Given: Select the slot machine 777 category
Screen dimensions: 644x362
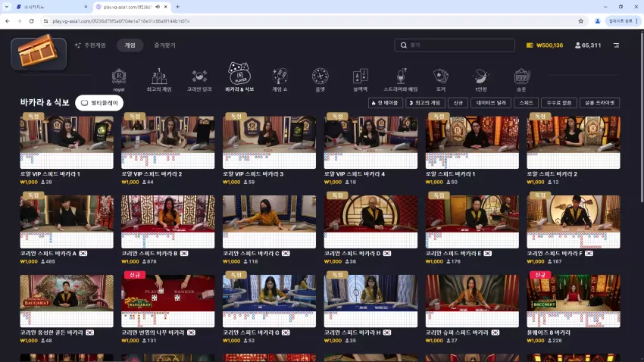Looking at the screenshot, I should 521,80.
